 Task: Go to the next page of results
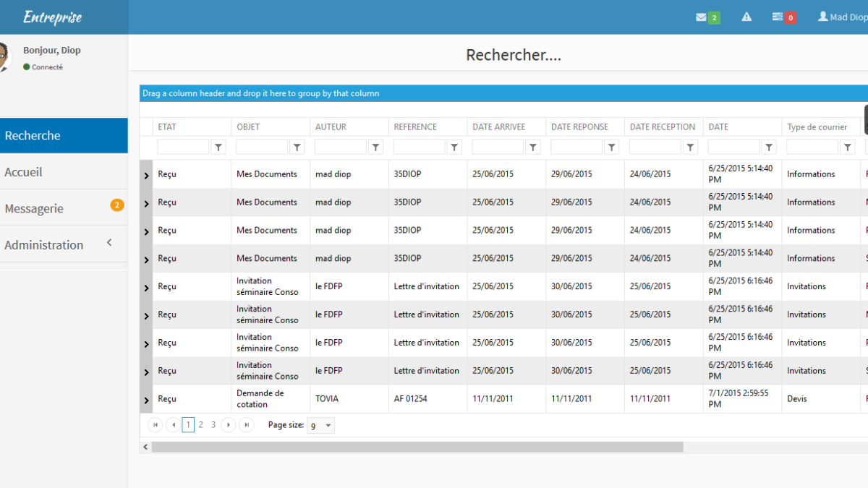(229, 425)
